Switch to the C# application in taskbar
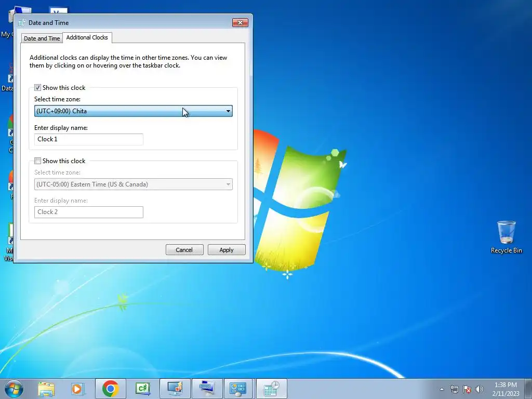Screen dimensions: 532x399 pos(142,389)
